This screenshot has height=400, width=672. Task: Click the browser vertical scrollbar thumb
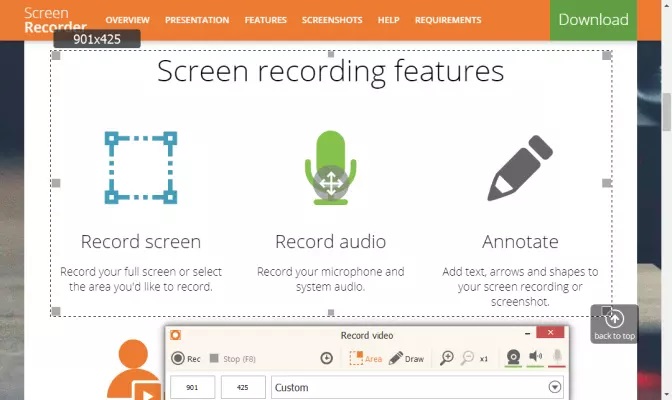pyautogui.click(x=667, y=112)
